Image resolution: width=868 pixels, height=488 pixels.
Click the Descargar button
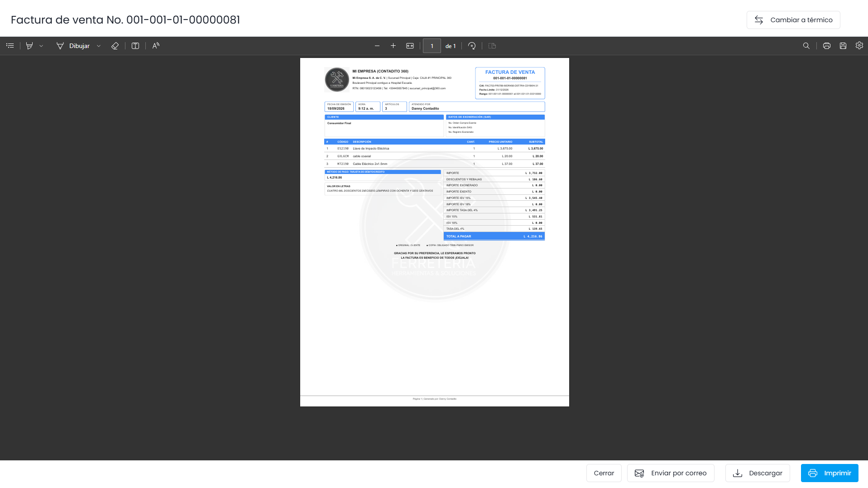click(758, 473)
